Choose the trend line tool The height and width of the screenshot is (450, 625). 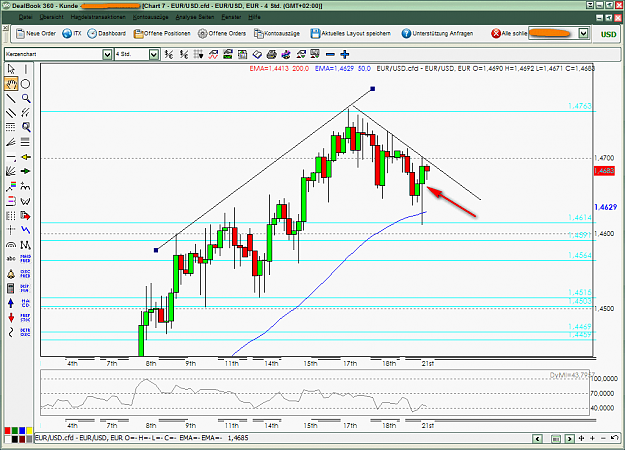click(11, 98)
